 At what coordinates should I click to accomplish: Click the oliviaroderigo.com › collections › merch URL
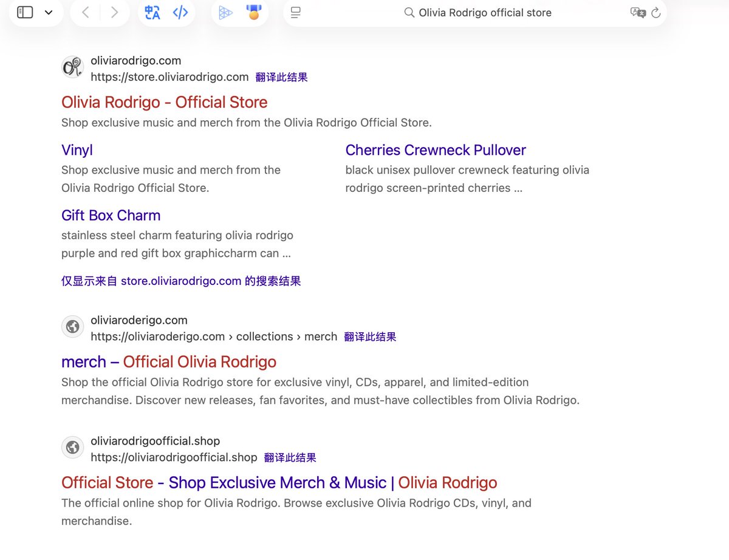(x=214, y=336)
